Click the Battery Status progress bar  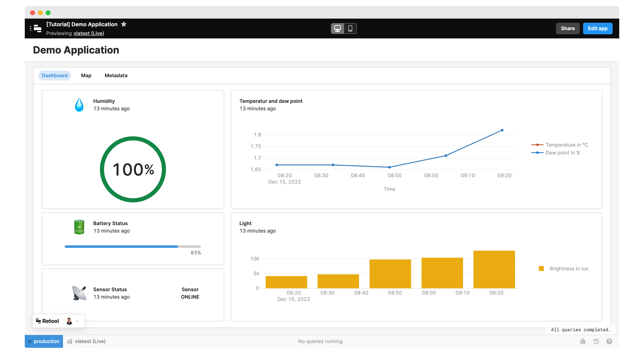click(133, 247)
